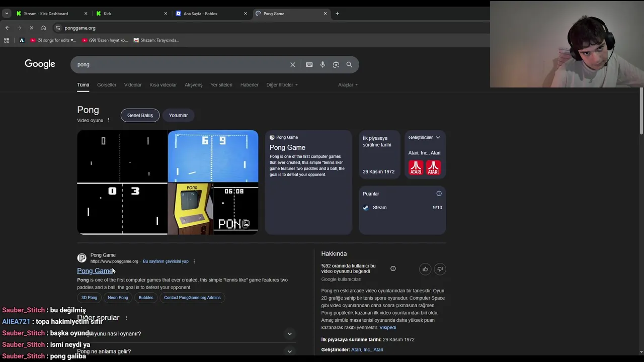Open Google Lens image search icon
644x362 pixels.
pos(336,64)
